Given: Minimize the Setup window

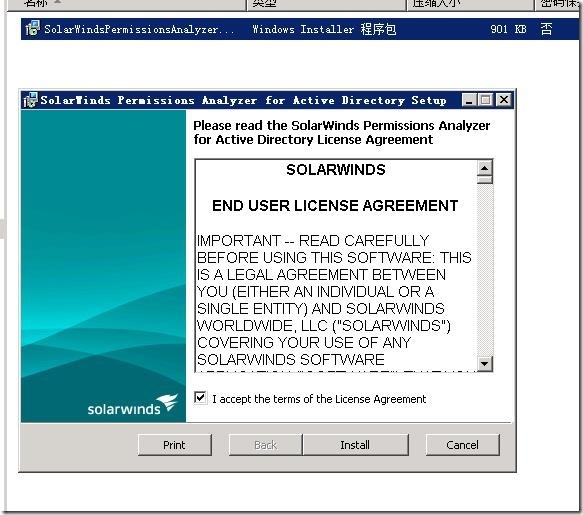Looking at the screenshot, I should pyautogui.click(x=469, y=100).
